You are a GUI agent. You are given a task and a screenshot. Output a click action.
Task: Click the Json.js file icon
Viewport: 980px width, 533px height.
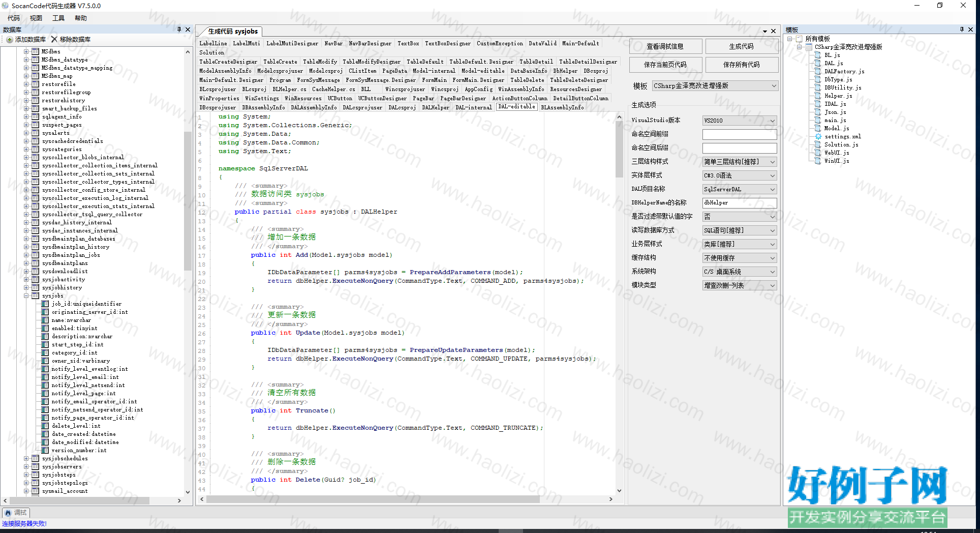(x=817, y=112)
